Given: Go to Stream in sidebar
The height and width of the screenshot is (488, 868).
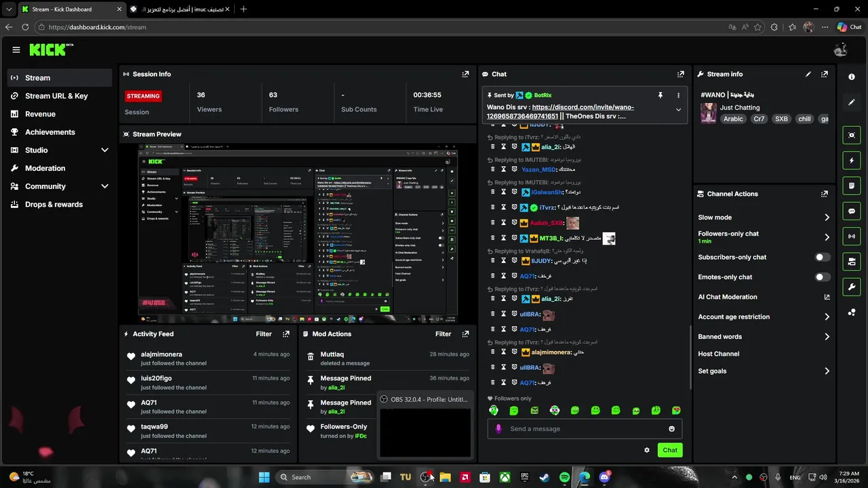Looking at the screenshot, I should coord(60,78).
